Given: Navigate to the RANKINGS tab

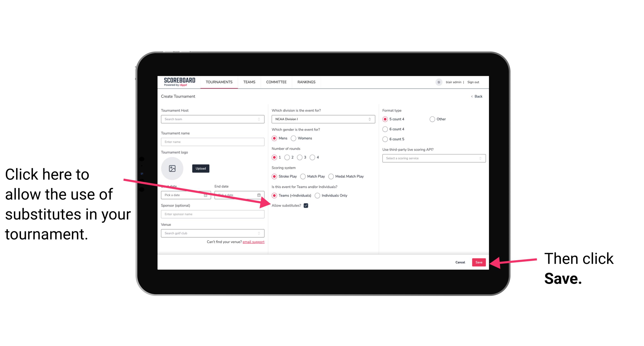Looking at the screenshot, I should (307, 82).
